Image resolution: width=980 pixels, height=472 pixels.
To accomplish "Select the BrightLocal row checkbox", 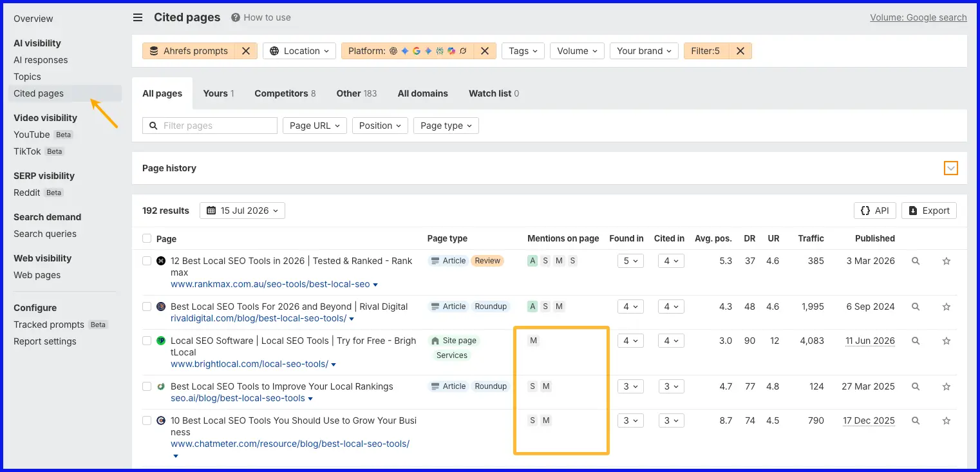I will [x=147, y=341].
